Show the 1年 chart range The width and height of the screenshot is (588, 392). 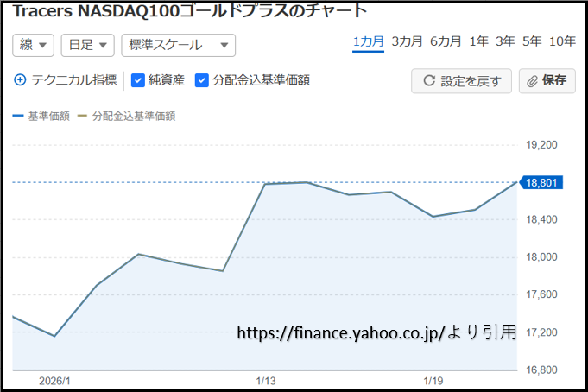[478, 41]
